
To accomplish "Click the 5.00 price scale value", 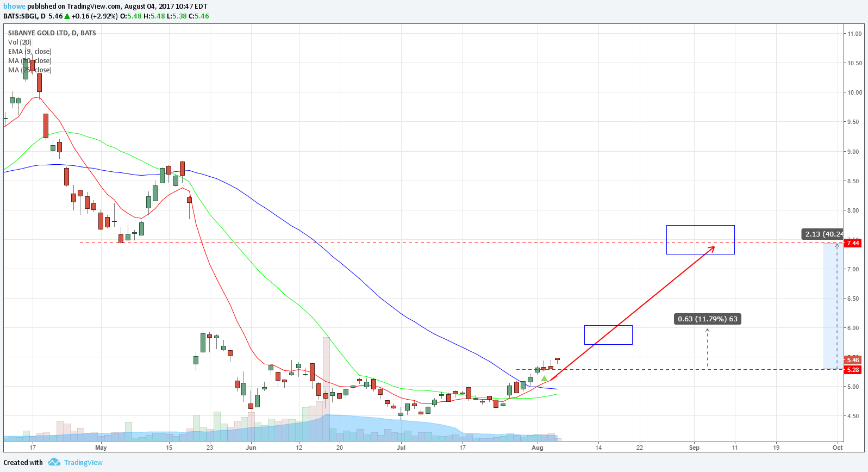I will 853,387.
